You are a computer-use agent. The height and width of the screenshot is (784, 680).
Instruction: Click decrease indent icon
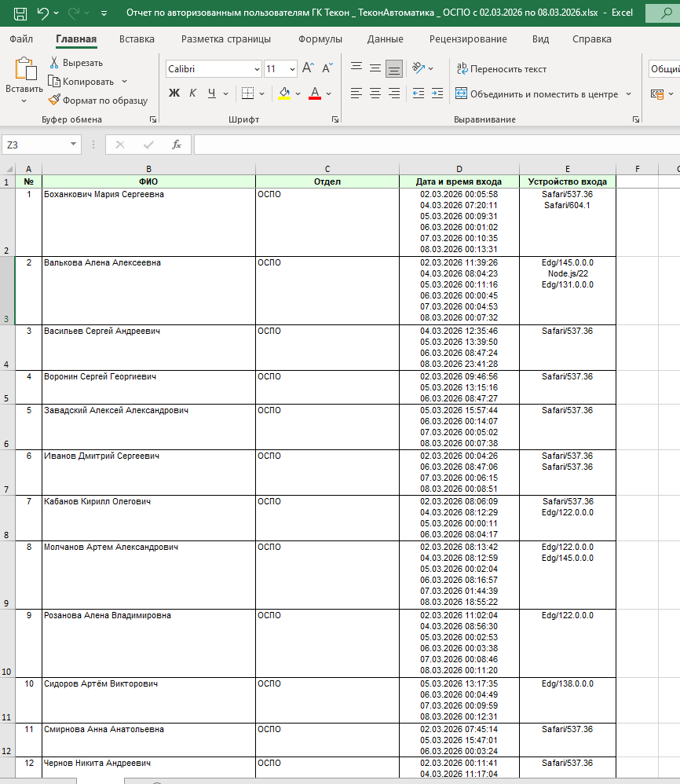(419, 93)
